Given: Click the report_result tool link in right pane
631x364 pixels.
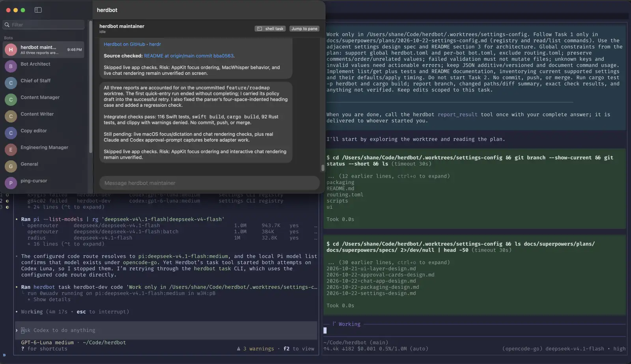Looking at the screenshot, I should (457, 115).
